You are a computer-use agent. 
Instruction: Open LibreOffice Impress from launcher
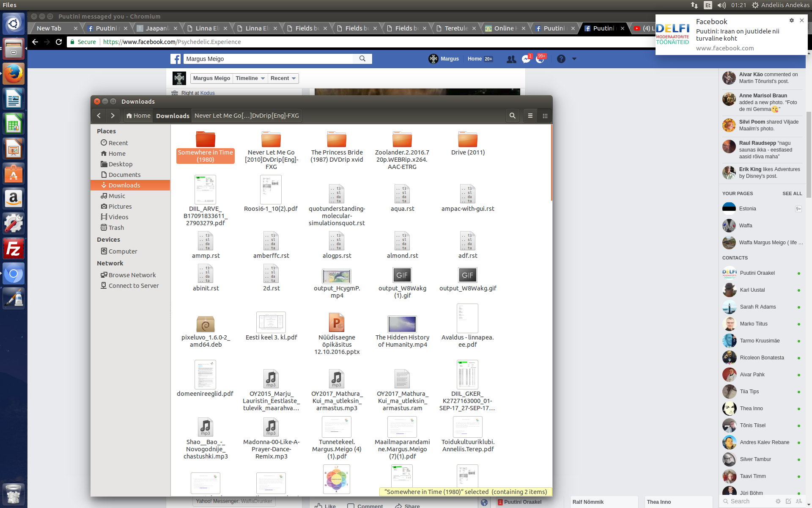pyautogui.click(x=14, y=149)
